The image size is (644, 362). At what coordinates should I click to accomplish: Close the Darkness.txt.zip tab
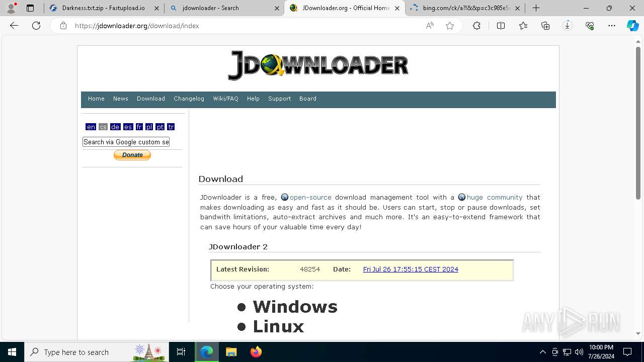156,8
